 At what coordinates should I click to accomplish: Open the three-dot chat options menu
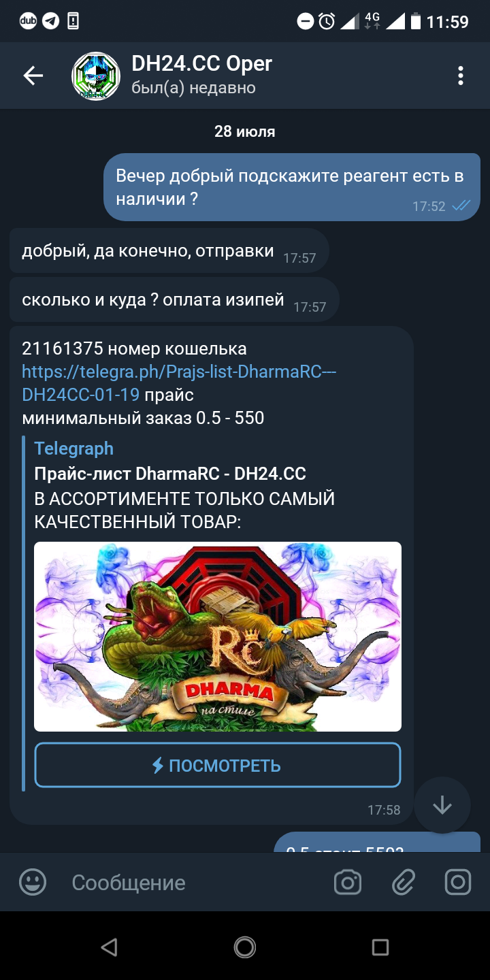click(461, 76)
